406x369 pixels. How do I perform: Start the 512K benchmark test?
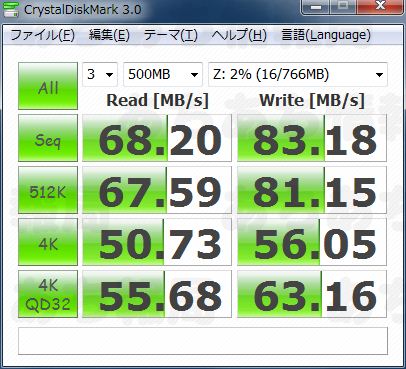pos(48,190)
